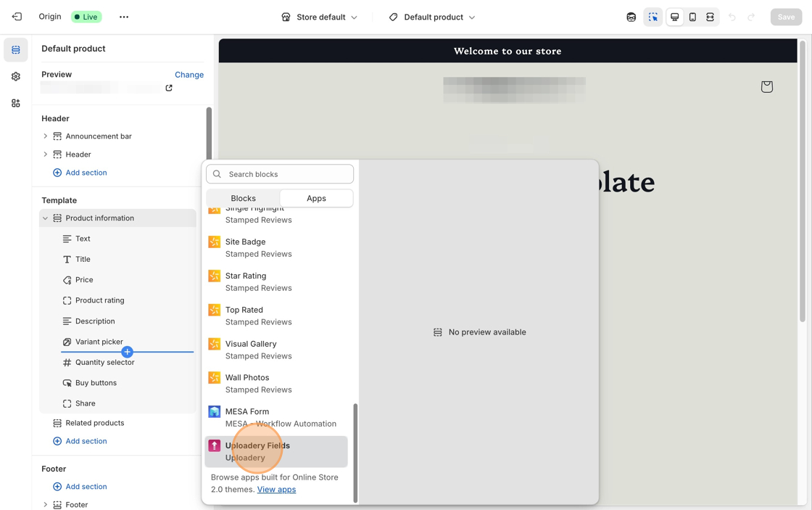
Task: Toggle the inspector selection tool icon
Action: (x=653, y=17)
